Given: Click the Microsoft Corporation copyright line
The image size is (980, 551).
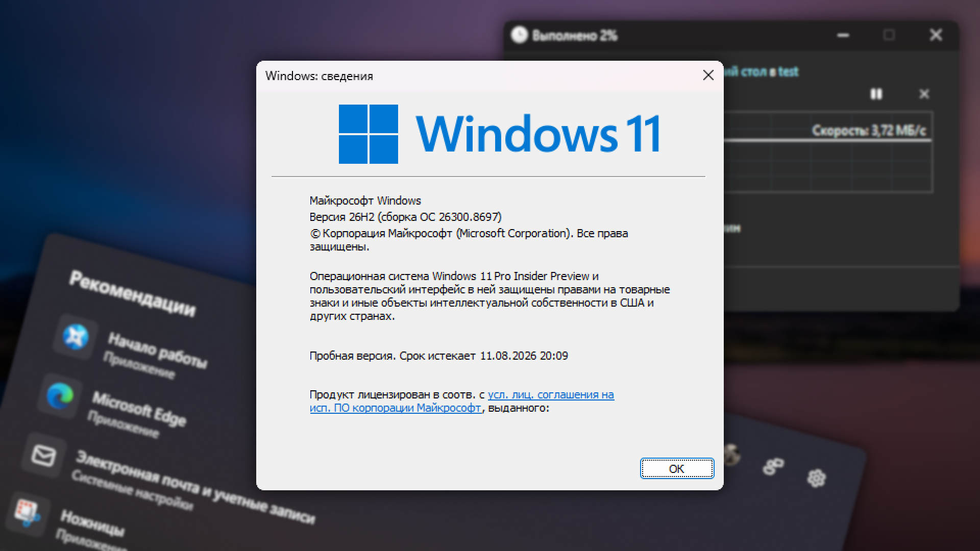Looking at the screenshot, I should click(469, 240).
